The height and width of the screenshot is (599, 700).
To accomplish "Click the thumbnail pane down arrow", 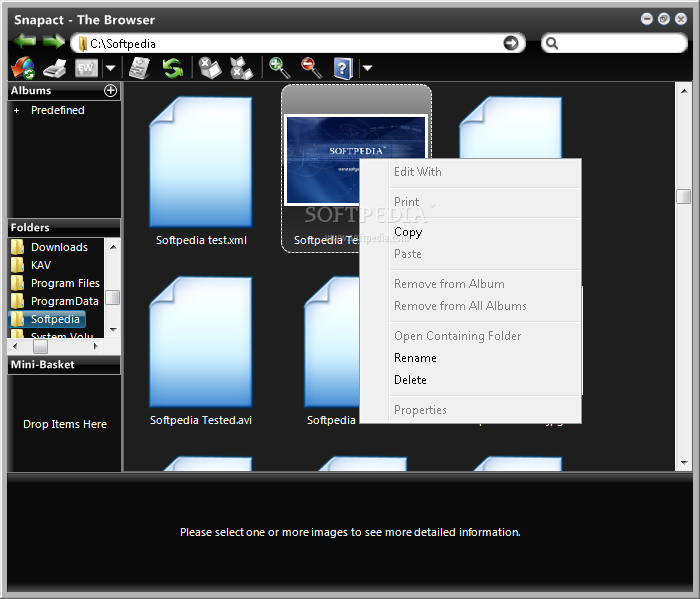I will pos(684,463).
